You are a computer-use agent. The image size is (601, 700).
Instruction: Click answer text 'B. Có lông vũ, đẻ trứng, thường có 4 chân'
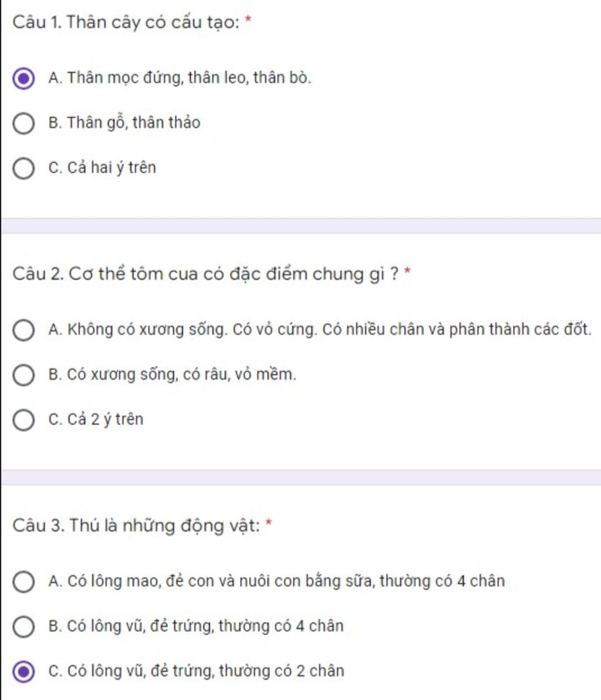(x=196, y=626)
